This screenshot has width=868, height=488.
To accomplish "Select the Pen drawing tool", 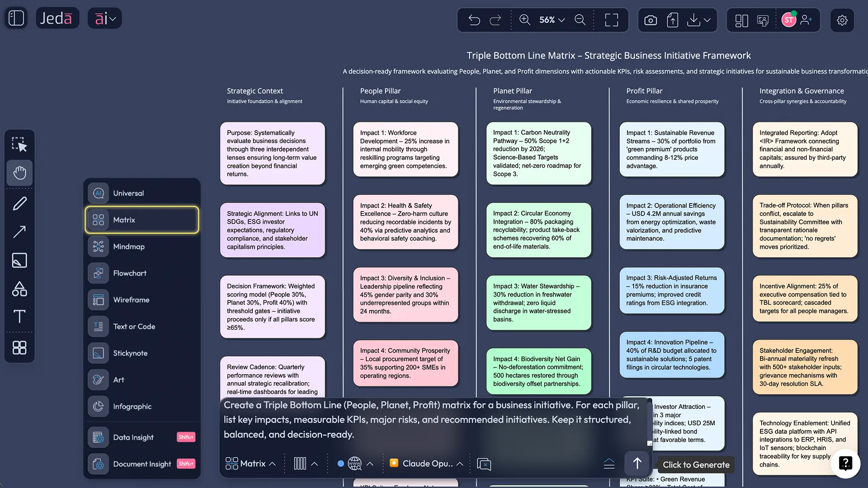I will point(19,203).
